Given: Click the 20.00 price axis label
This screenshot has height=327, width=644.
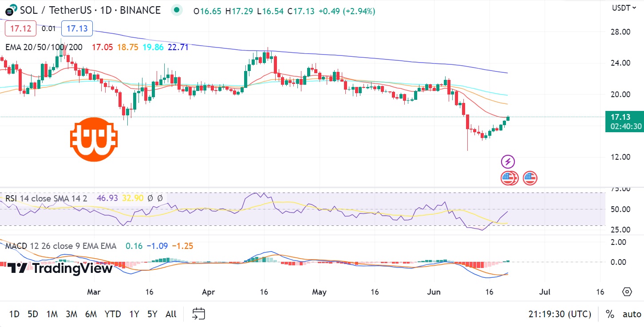Looking at the screenshot, I should click(x=620, y=94).
